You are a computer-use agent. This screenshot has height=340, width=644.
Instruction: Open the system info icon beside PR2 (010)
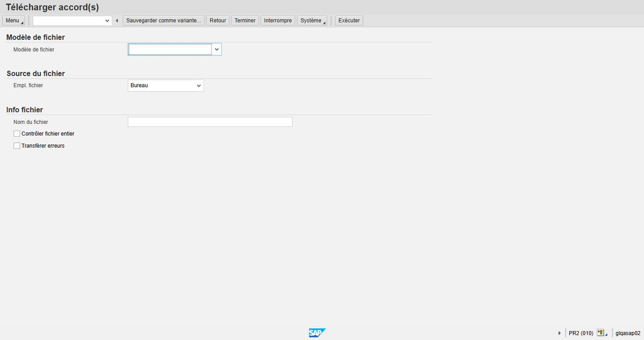coord(601,333)
